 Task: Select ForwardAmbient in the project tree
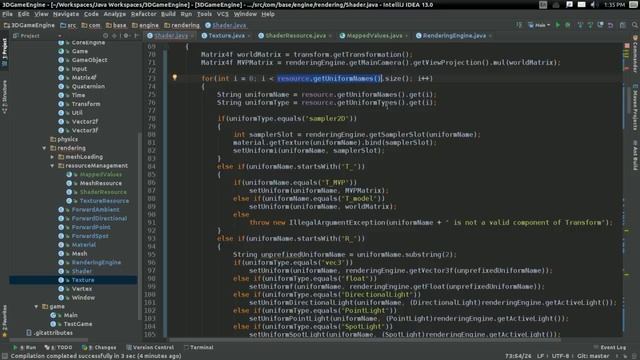tap(96, 209)
